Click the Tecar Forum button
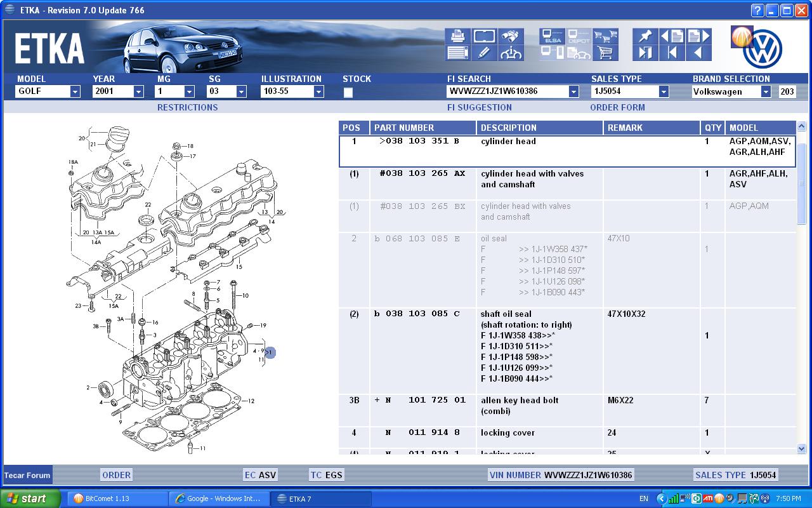 click(x=27, y=475)
